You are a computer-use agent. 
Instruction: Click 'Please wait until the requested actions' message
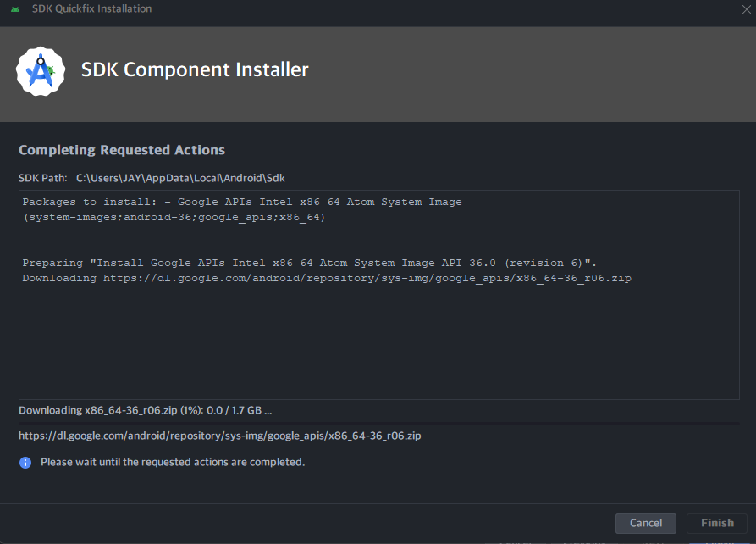point(173,462)
